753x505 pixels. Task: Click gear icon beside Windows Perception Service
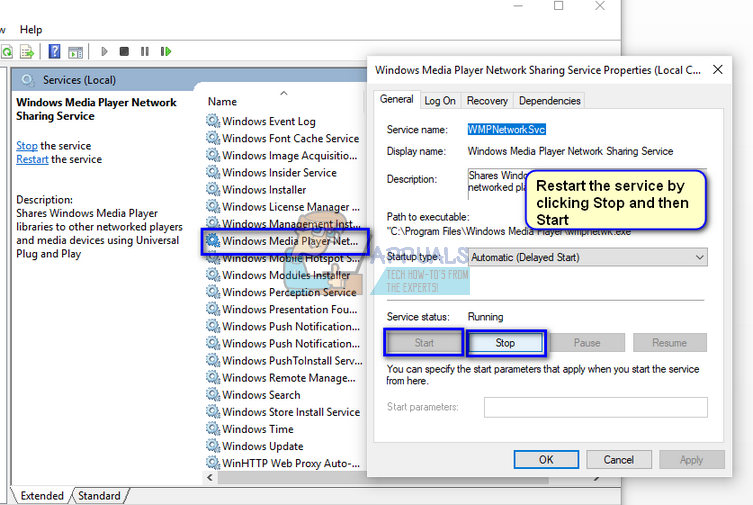(213, 291)
